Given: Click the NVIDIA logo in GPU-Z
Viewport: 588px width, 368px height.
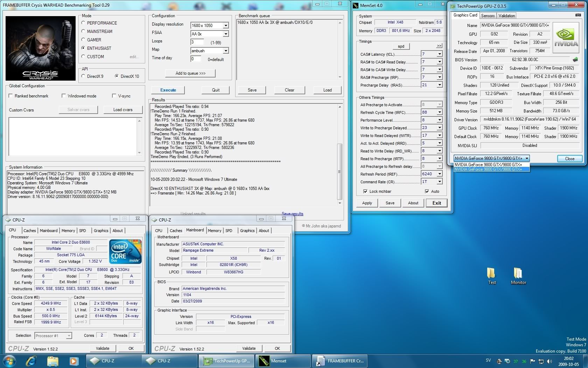Looking at the screenshot, I should (x=566, y=38).
